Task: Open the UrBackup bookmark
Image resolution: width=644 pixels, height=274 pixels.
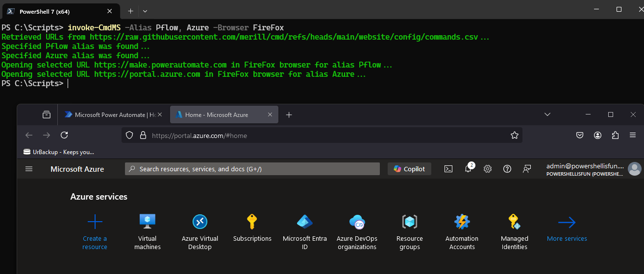Action: coord(59,152)
